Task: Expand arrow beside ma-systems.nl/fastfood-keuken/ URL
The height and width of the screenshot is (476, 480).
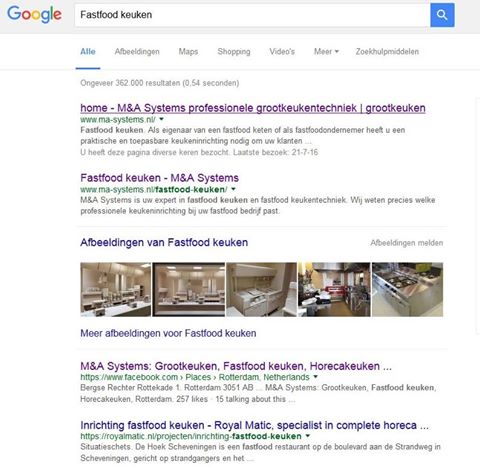Action: [233, 189]
